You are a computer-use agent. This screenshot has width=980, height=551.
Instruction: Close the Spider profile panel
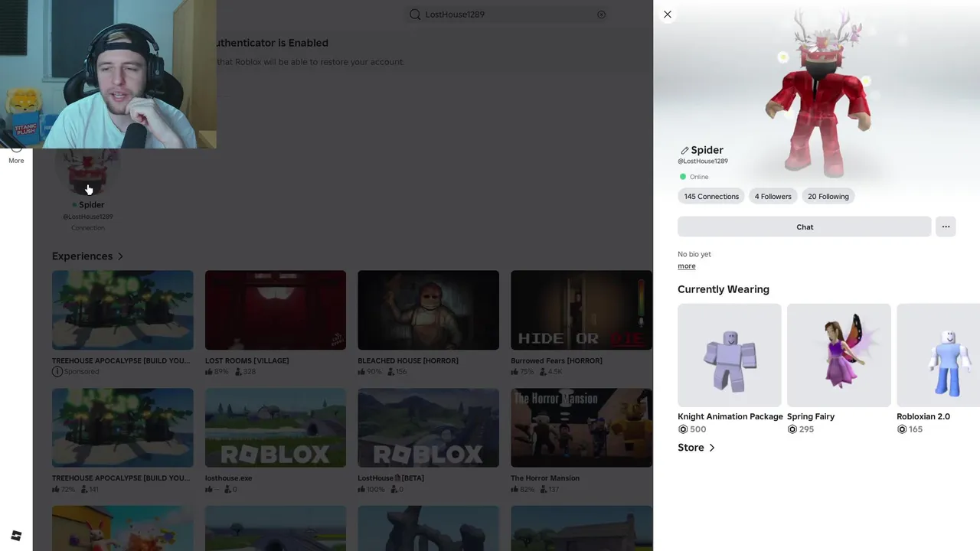(x=668, y=15)
